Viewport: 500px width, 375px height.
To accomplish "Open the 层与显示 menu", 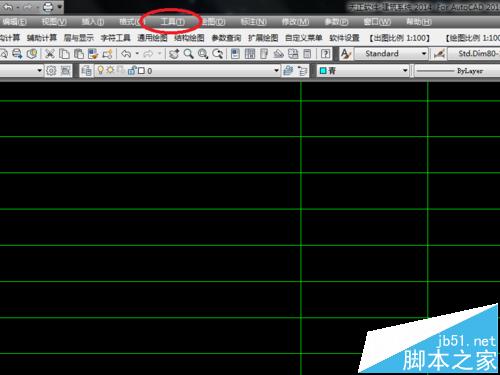I will tap(79, 38).
